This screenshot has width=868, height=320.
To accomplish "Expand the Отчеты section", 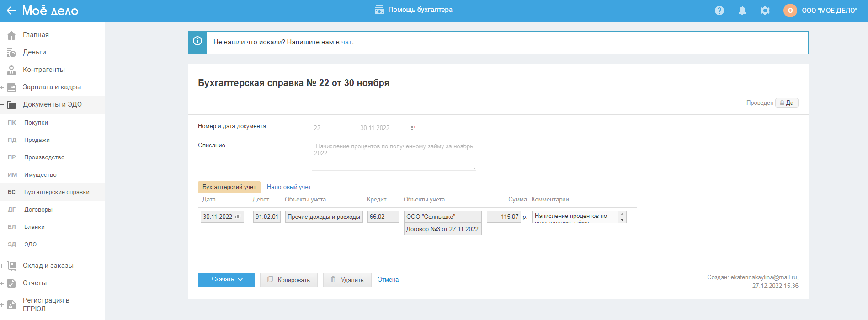I will pos(2,283).
